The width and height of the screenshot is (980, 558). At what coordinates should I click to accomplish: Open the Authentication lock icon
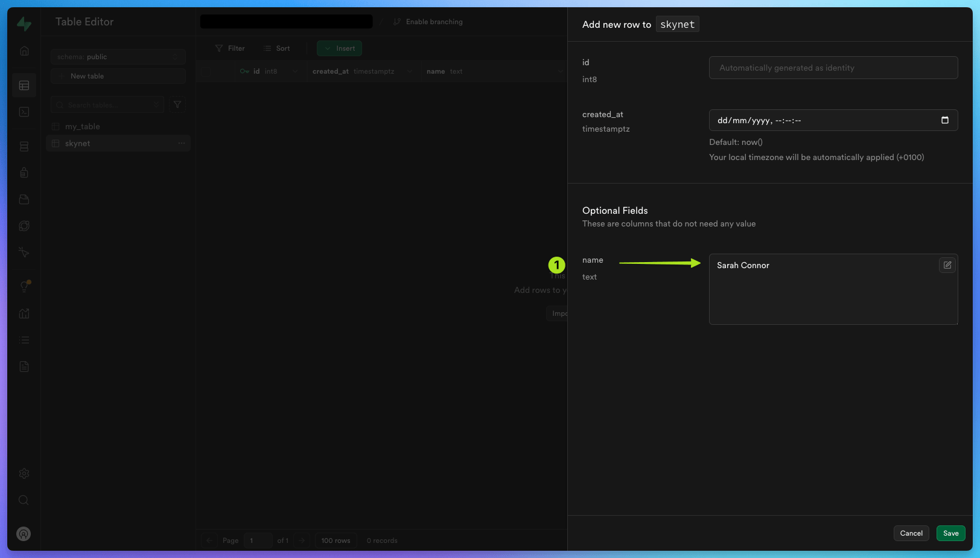click(x=24, y=173)
